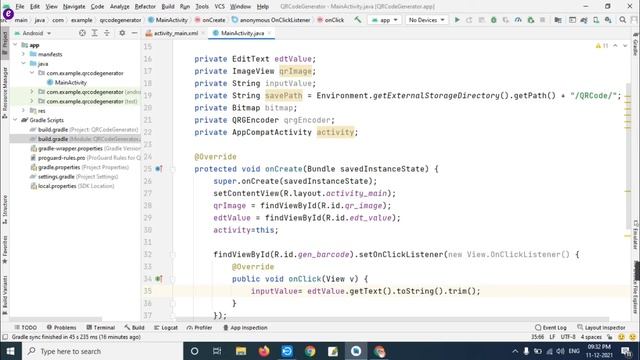Viewport: 640px width, 360px height.
Task: Collapse the Gradle Scripts node
Action: pos(16,120)
